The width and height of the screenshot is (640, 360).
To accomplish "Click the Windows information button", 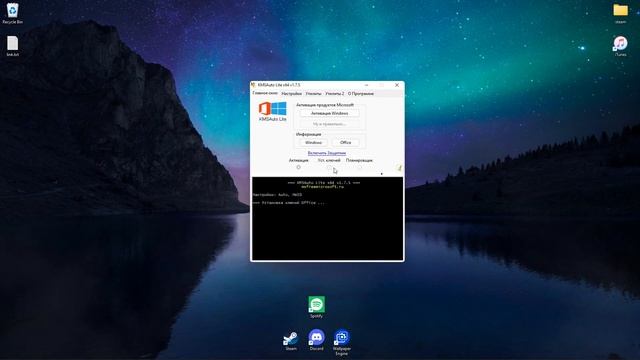I will 313,142.
